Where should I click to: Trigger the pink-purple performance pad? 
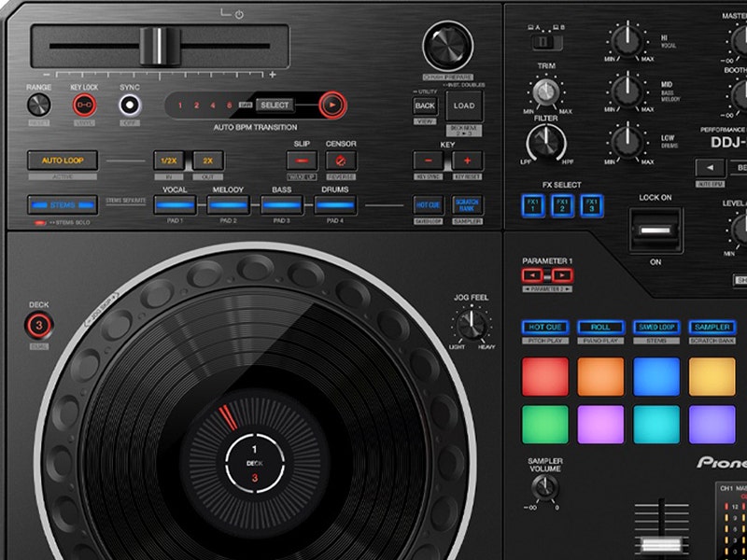tap(600, 425)
